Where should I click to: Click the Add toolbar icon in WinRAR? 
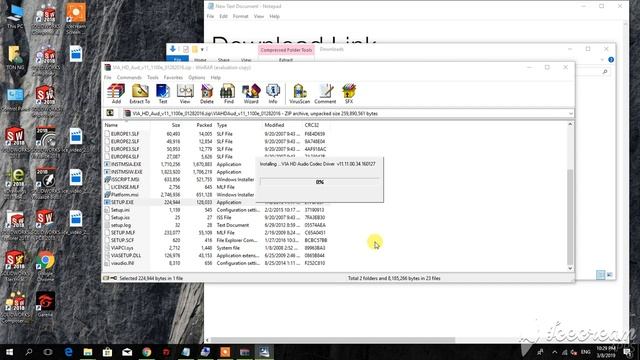click(x=116, y=93)
